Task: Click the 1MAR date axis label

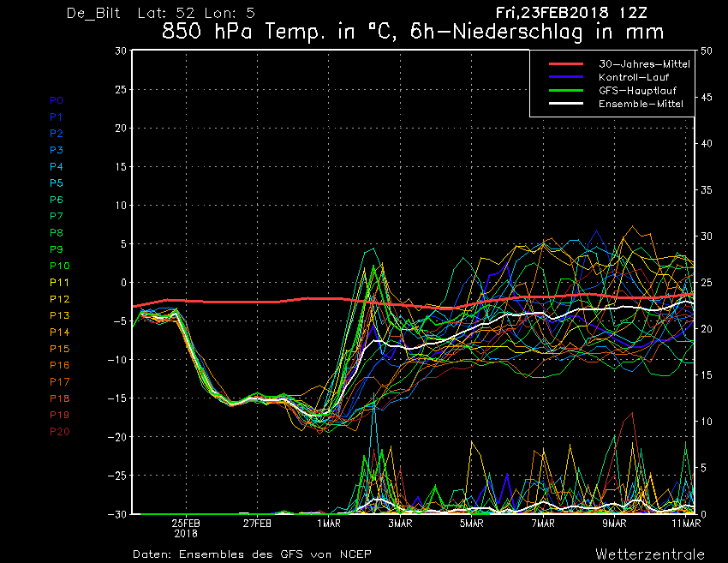Action: 329,524
